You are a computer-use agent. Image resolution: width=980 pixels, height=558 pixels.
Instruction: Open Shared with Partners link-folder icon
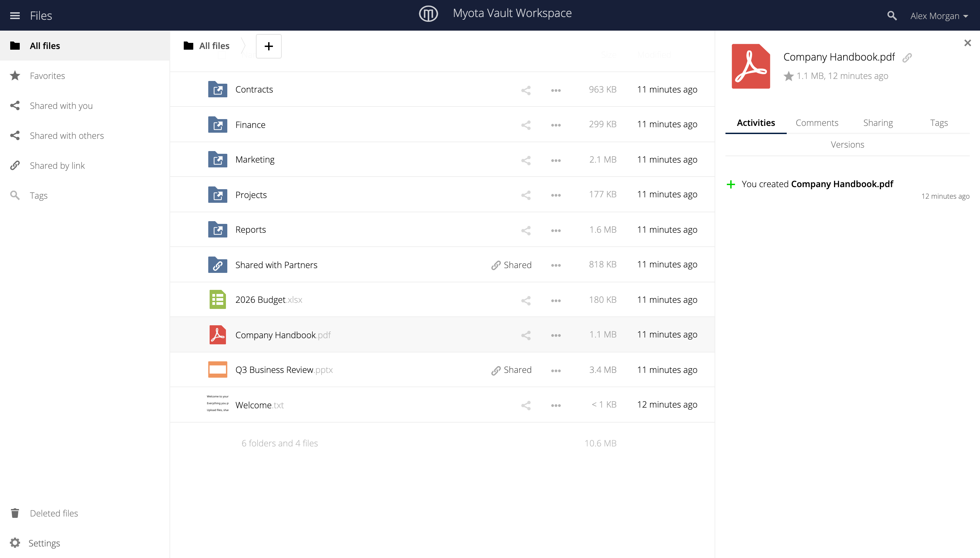pyautogui.click(x=217, y=265)
